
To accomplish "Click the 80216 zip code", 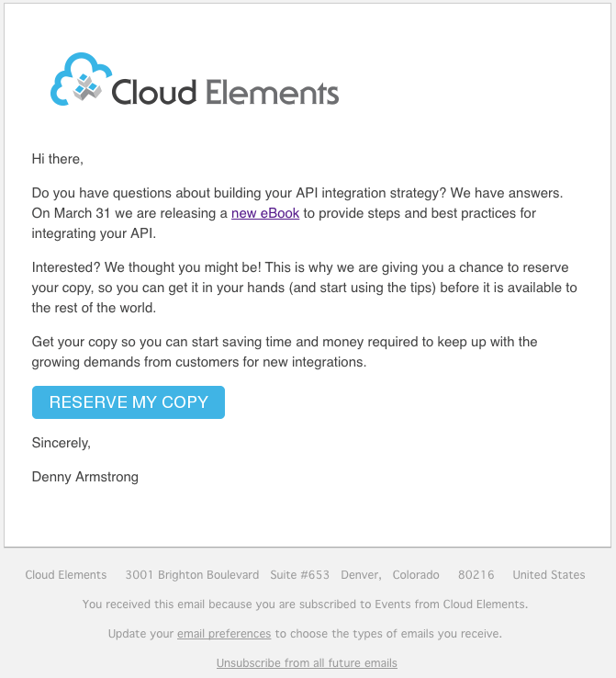I will click(476, 575).
